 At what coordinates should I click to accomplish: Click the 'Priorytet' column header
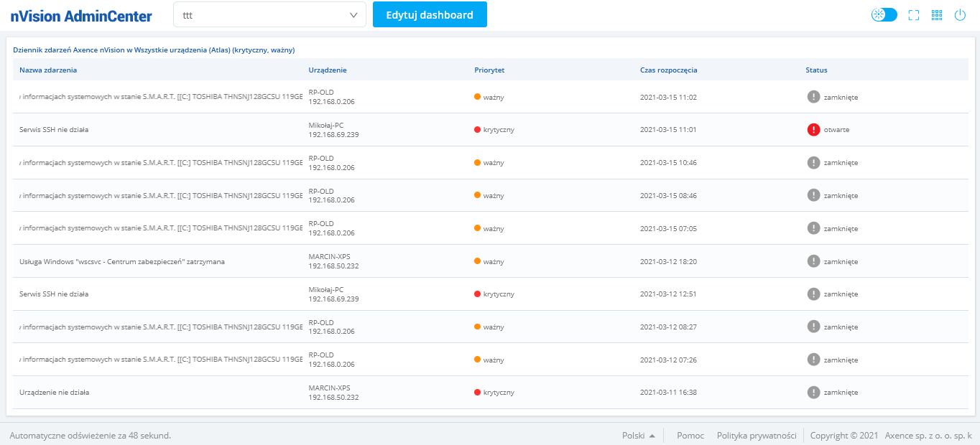click(489, 70)
